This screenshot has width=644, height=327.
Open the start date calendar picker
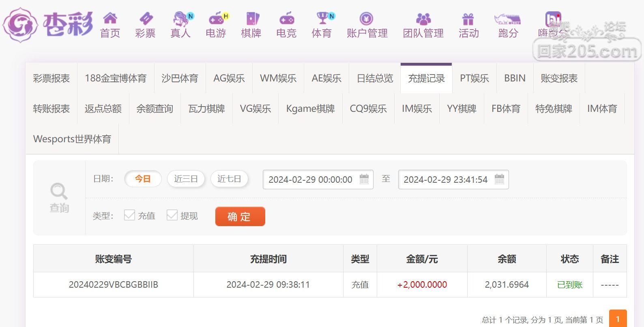pos(364,180)
